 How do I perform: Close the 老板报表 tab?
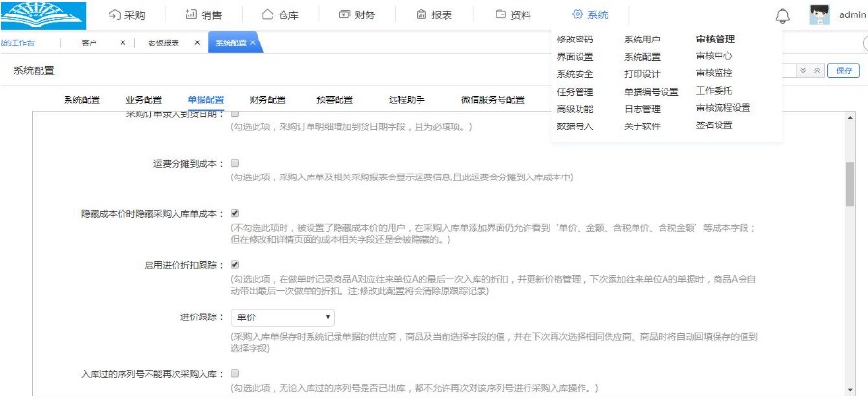(x=197, y=43)
